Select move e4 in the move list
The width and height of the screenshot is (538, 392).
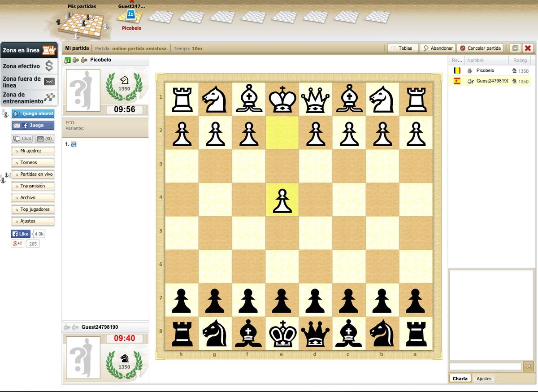click(73, 144)
